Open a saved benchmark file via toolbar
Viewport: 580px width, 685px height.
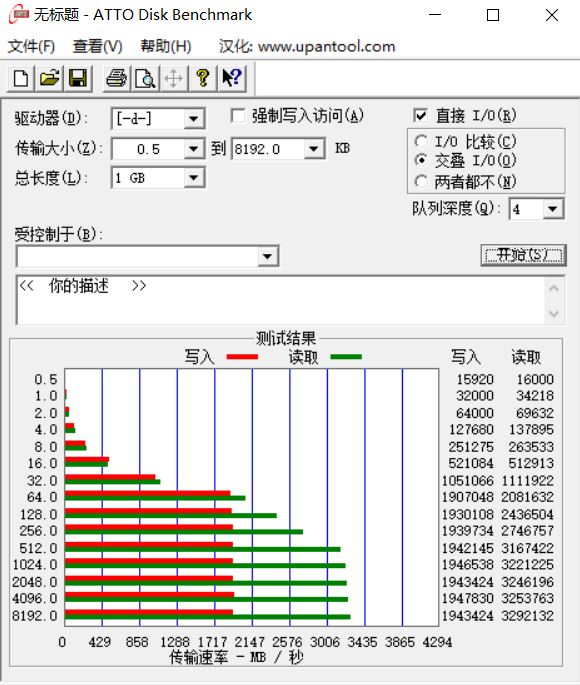click(x=49, y=79)
